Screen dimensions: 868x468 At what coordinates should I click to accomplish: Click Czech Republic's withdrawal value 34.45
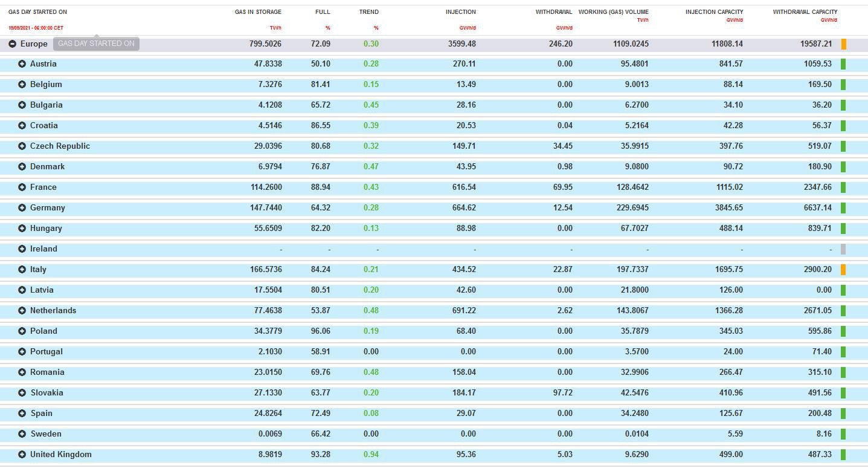563,146
